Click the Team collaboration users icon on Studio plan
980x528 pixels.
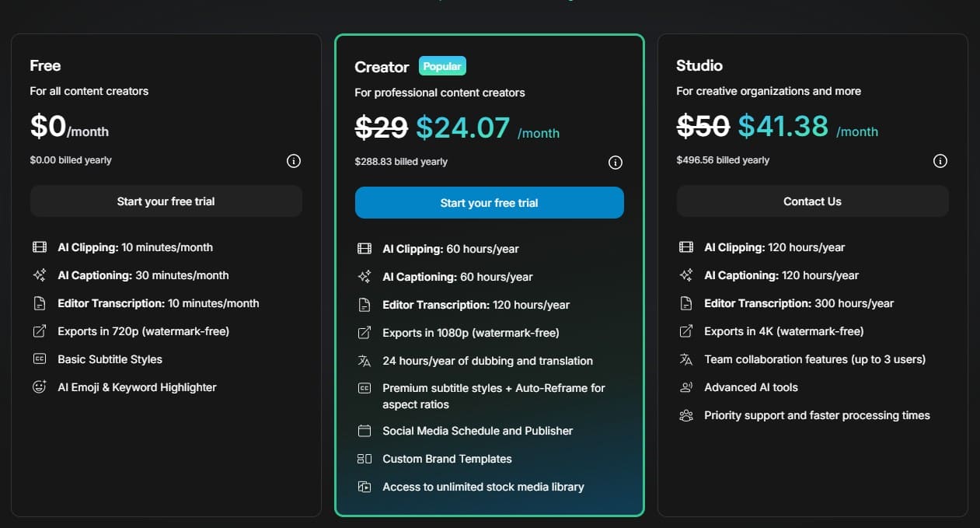point(685,358)
